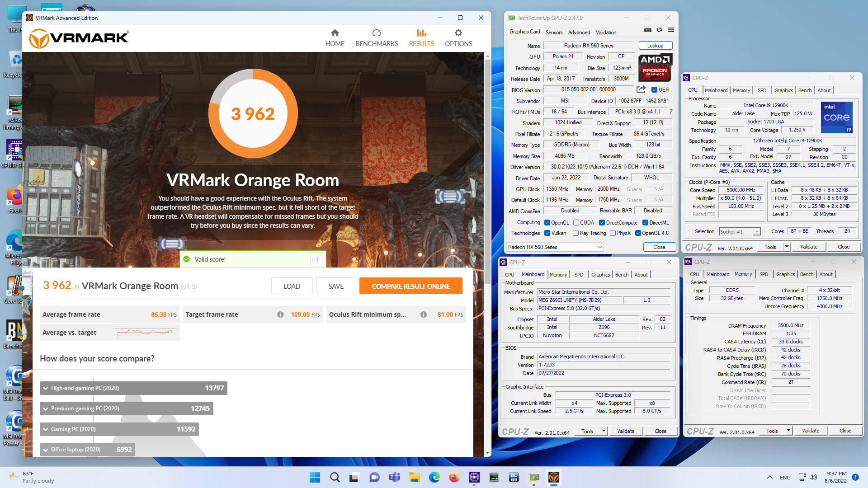The width and height of the screenshot is (868, 488).
Task: Click Validate in CPU-Z CPU window
Action: pos(808,247)
